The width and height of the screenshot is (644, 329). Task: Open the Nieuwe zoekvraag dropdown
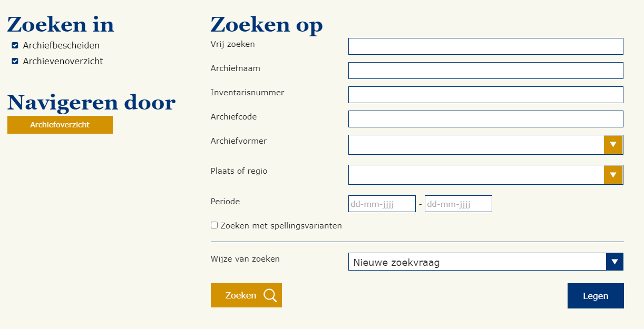tap(485, 262)
